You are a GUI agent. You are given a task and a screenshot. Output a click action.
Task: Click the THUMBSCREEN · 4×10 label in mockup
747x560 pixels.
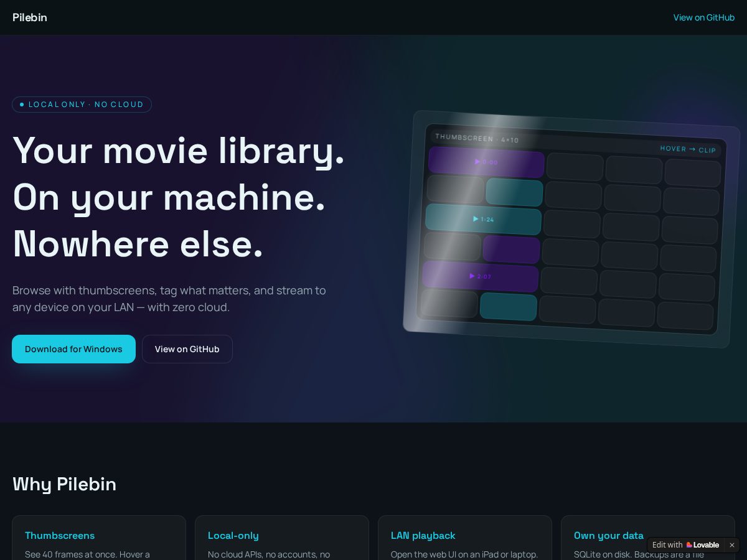click(x=477, y=138)
